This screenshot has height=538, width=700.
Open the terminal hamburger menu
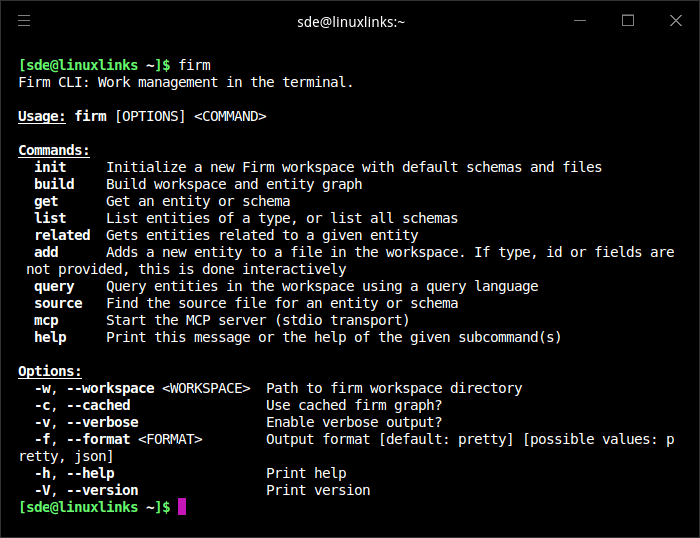pos(24,20)
